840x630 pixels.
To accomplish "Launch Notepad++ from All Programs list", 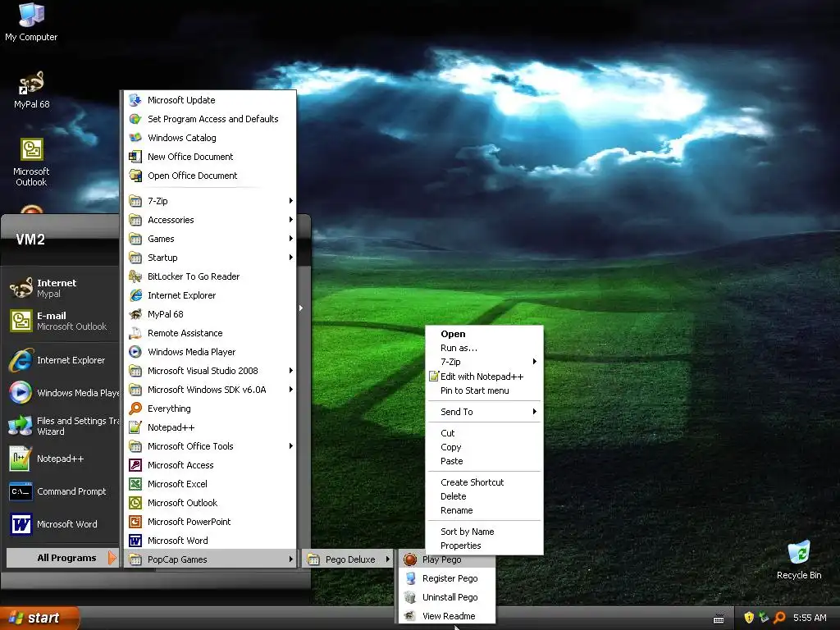I will tap(210, 427).
